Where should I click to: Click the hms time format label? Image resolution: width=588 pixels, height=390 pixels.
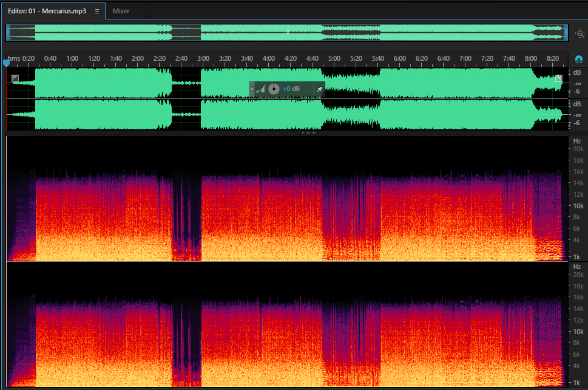14,58
